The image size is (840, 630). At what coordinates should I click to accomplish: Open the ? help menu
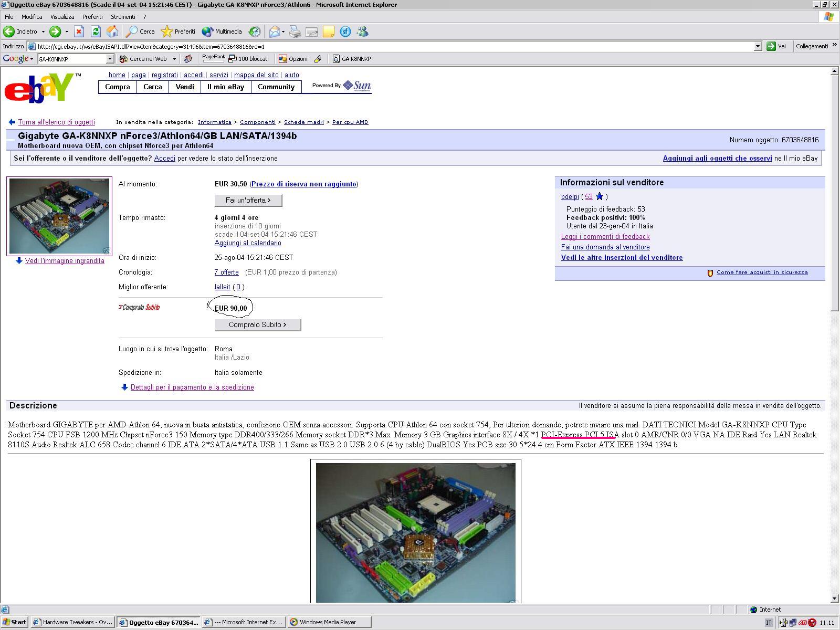[x=144, y=17]
